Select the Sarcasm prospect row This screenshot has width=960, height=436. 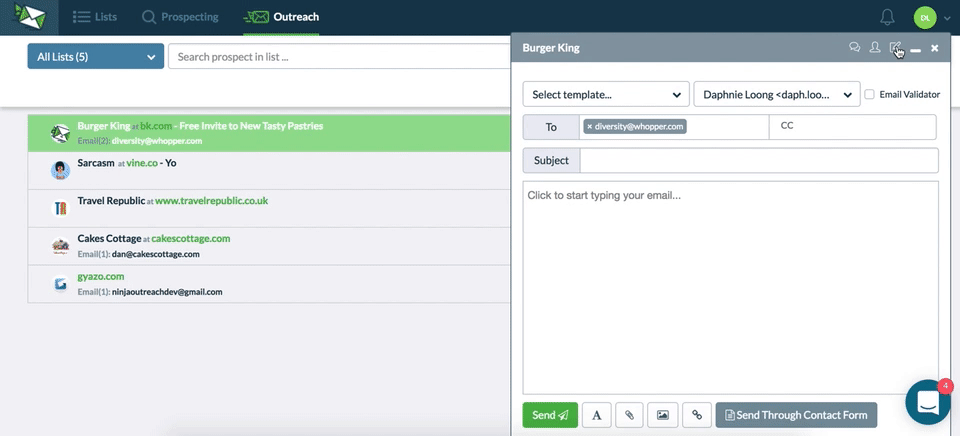point(269,170)
